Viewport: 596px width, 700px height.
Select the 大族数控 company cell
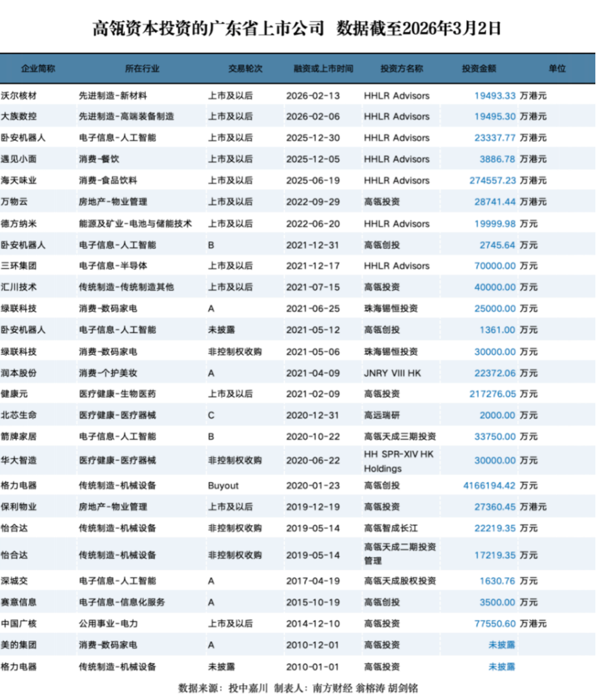pyautogui.click(x=19, y=117)
